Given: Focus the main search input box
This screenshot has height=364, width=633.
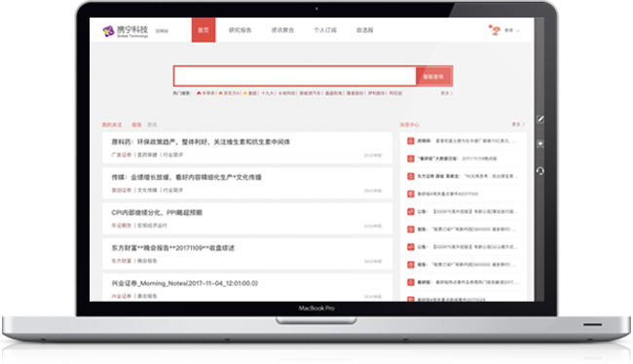Looking at the screenshot, I should click(x=295, y=76).
